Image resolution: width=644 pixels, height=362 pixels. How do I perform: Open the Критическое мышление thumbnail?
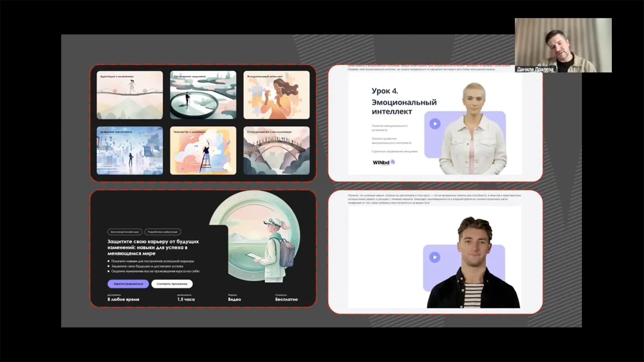(x=203, y=95)
